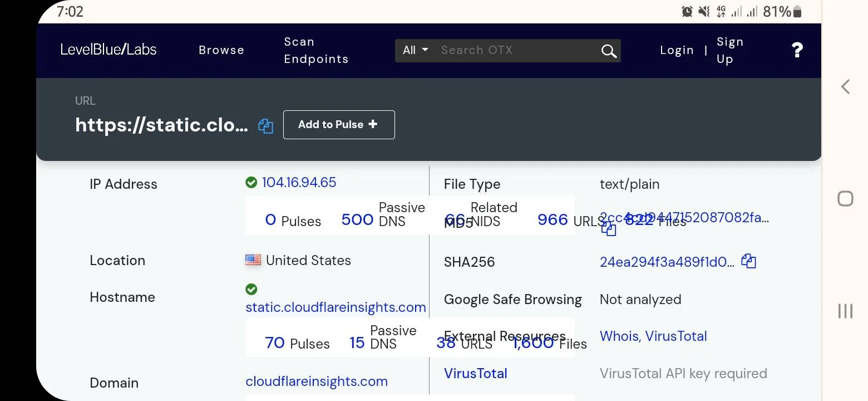Select 966 URLS count for the IP
868x401 pixels.
coord(571,221)
